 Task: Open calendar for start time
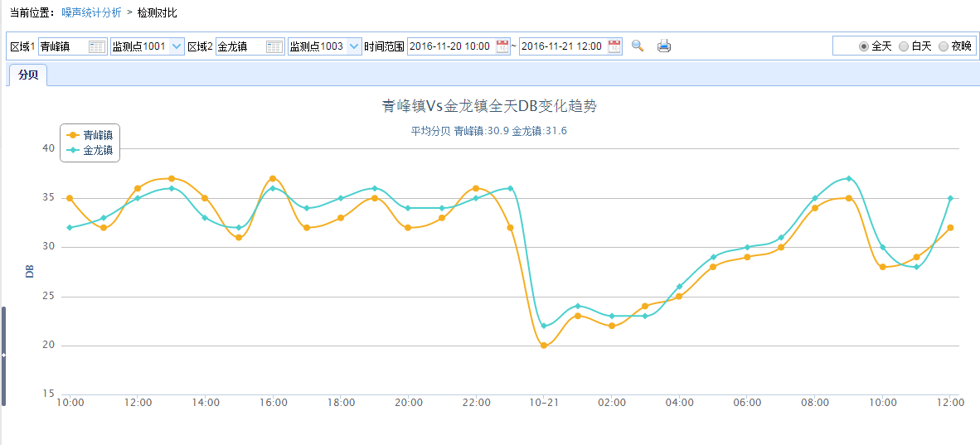(502, 46)
